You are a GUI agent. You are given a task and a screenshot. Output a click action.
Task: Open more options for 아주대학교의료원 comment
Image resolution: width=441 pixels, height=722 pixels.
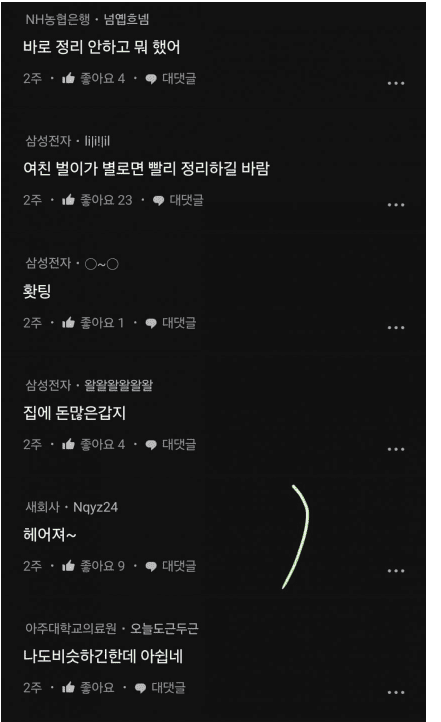(396, 692)
